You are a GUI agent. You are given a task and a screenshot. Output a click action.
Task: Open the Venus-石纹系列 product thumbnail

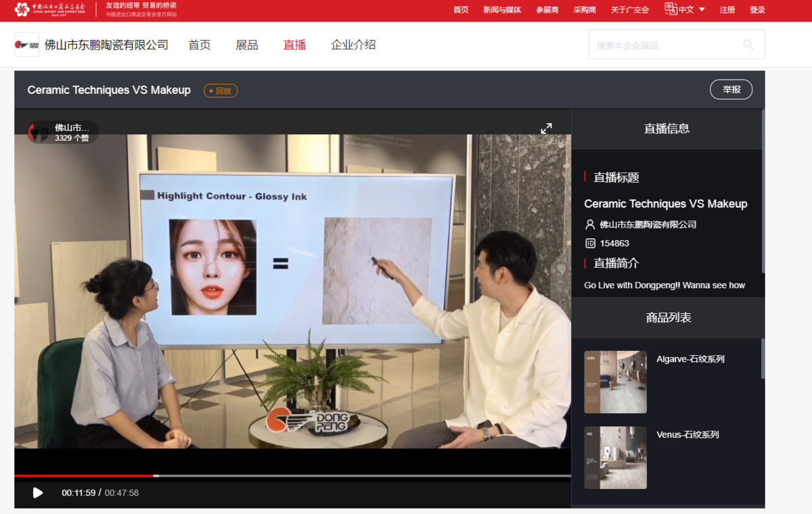(x=616, y=458)
